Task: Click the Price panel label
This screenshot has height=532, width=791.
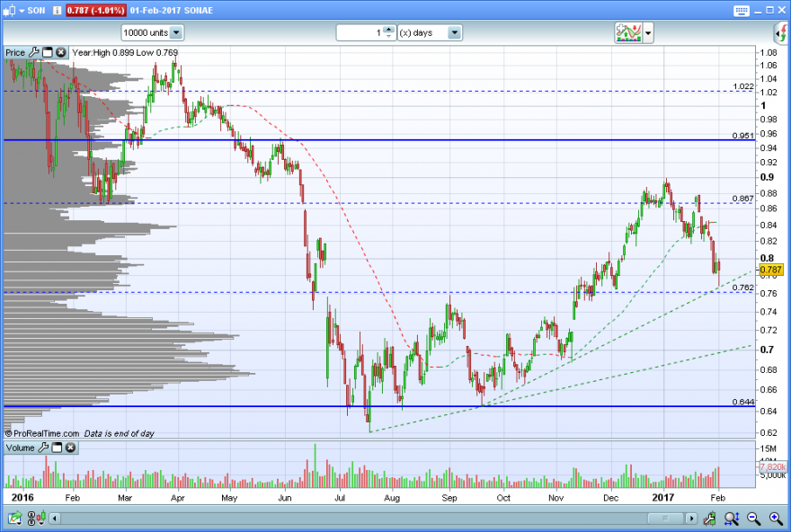Action: 15,52
